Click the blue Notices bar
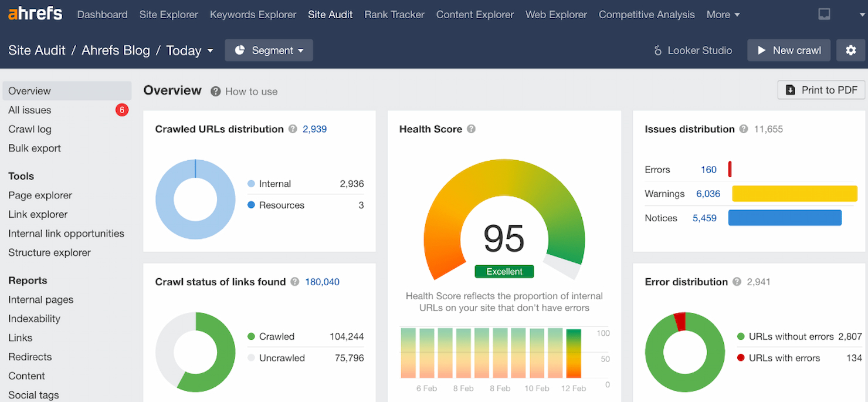Screen dimensions: 868x402 tap(785, 218)
